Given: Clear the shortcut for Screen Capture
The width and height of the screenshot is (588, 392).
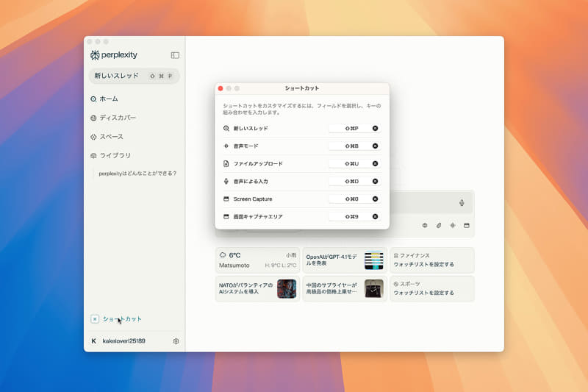Looking at the screenshot, I should tap(375, 199).
